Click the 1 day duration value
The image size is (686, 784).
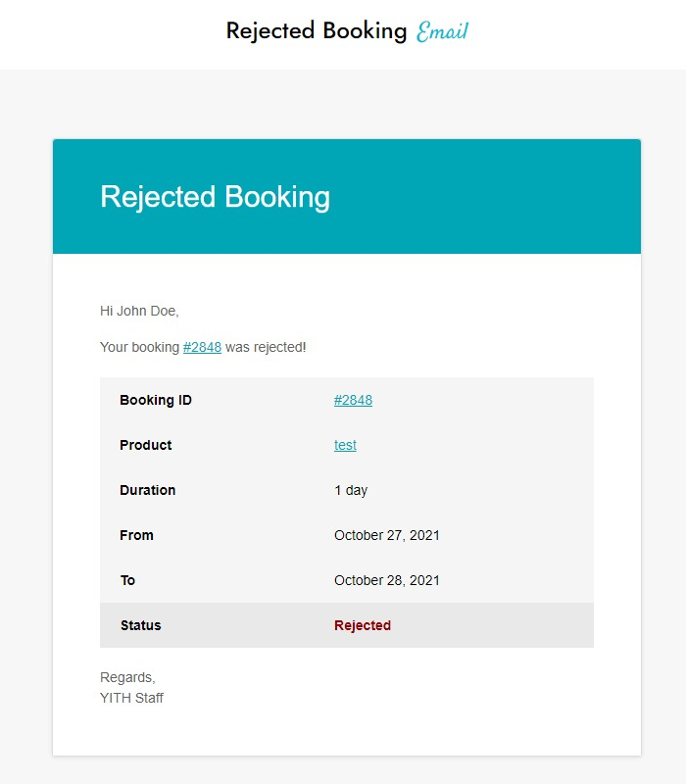pyautogui.click(x=351, y=490)
